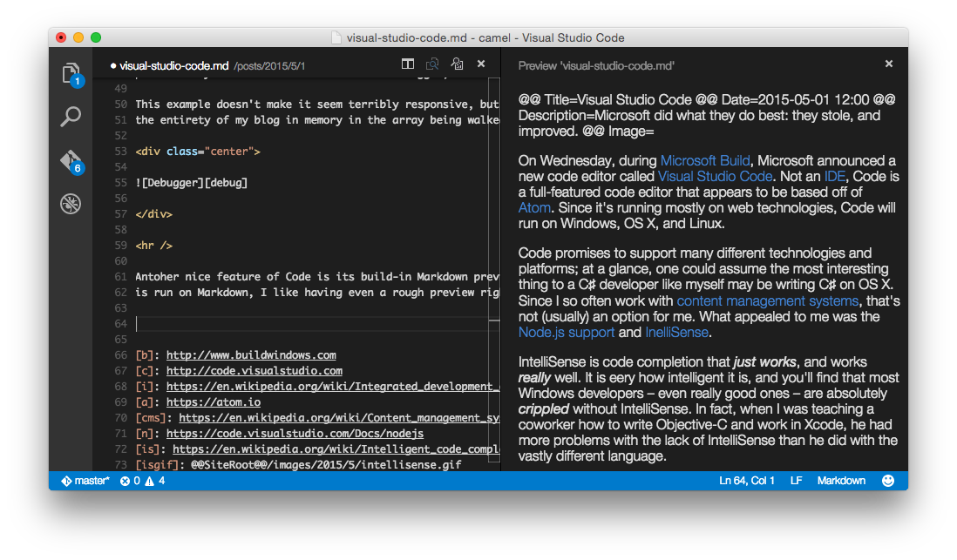Click the http://www.buildwindows.com URL on line 66
The image size is (957, 560).
point(251,355)
